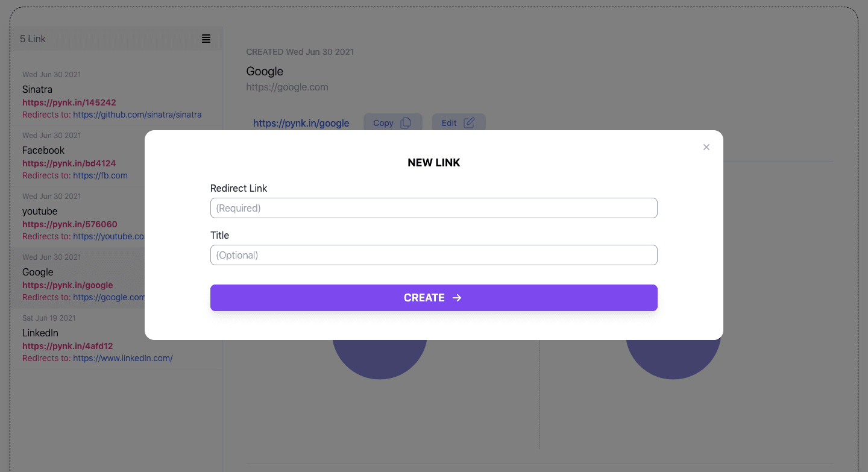This screenshot has width=868, height=472.
Task: Close the New Link dialog
Action: [706, 147]
